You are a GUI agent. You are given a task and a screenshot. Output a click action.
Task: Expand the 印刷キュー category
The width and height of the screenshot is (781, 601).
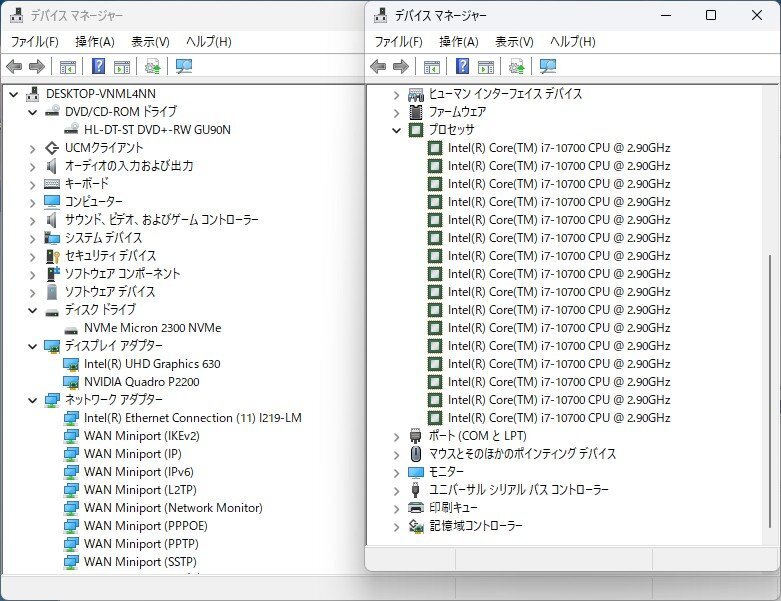397,508
